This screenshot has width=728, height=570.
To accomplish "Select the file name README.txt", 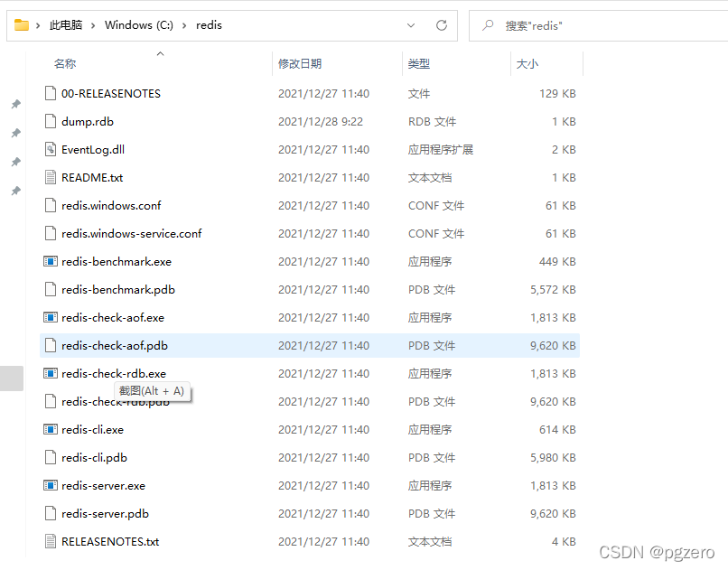I will pos(92,177).
